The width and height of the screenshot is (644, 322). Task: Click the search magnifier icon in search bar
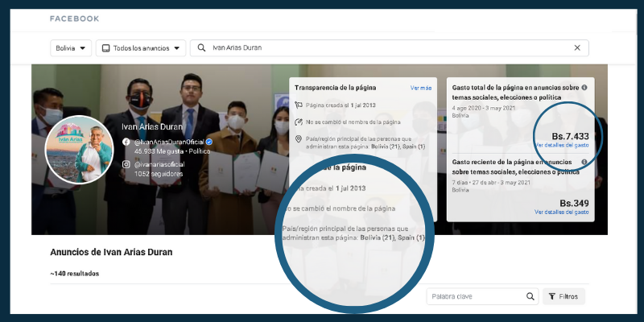[x=202, y=48]
